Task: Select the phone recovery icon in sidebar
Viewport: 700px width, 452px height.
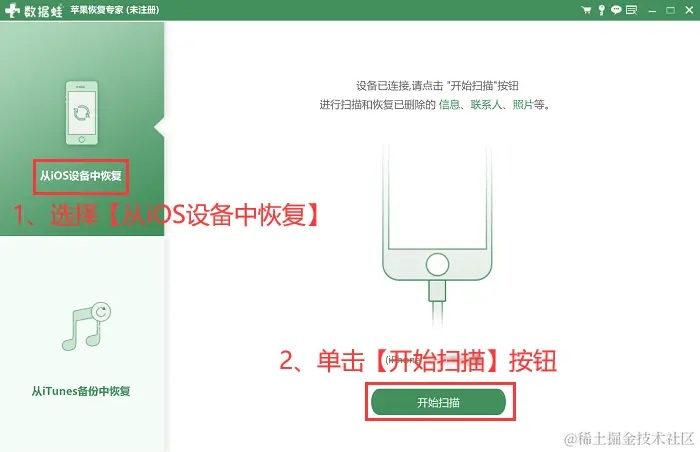Action: pos(82,113)
